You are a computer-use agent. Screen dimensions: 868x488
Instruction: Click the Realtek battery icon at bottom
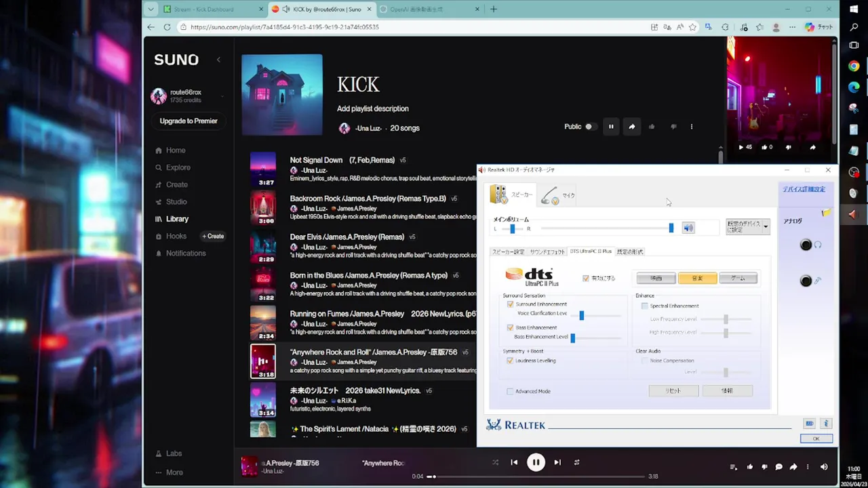tap(809, 424)
